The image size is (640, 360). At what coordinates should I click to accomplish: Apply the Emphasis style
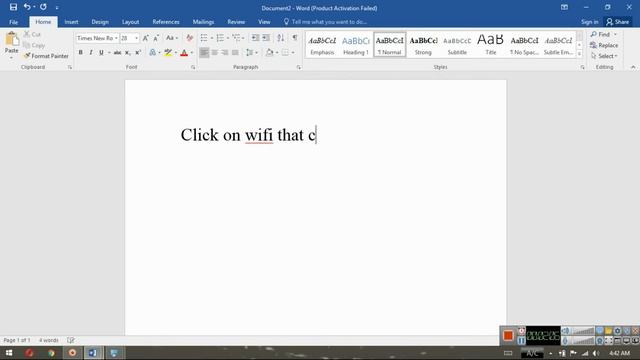(x=322, y=45)
